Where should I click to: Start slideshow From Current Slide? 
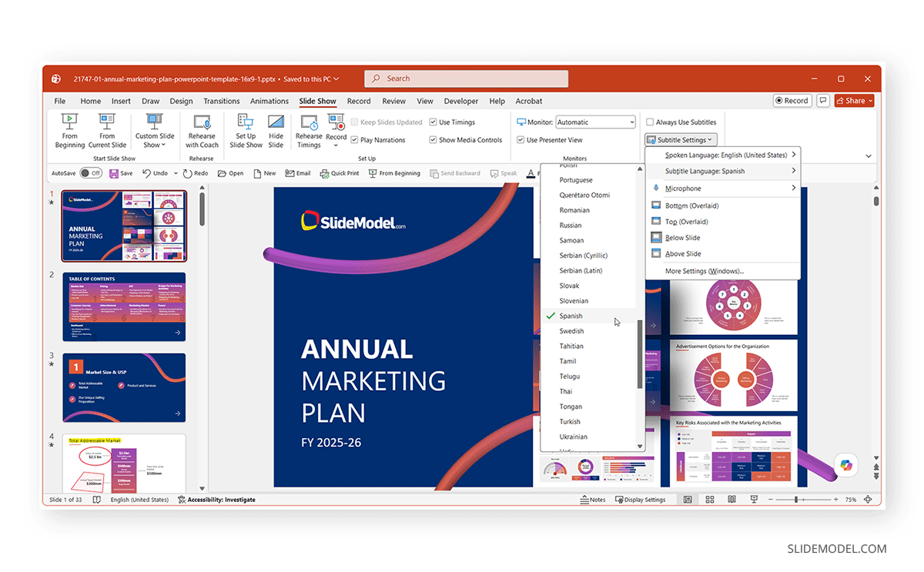coord(107,130)
